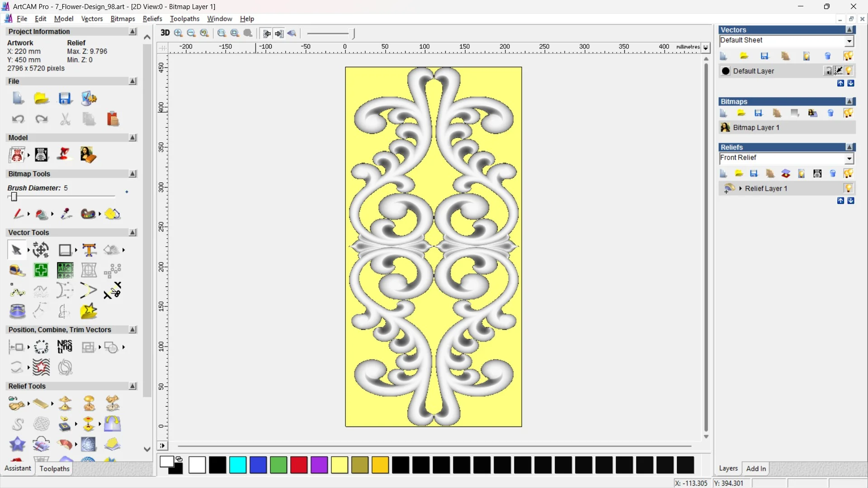Select the Zoom In magnifier tool

coord(178,33)
